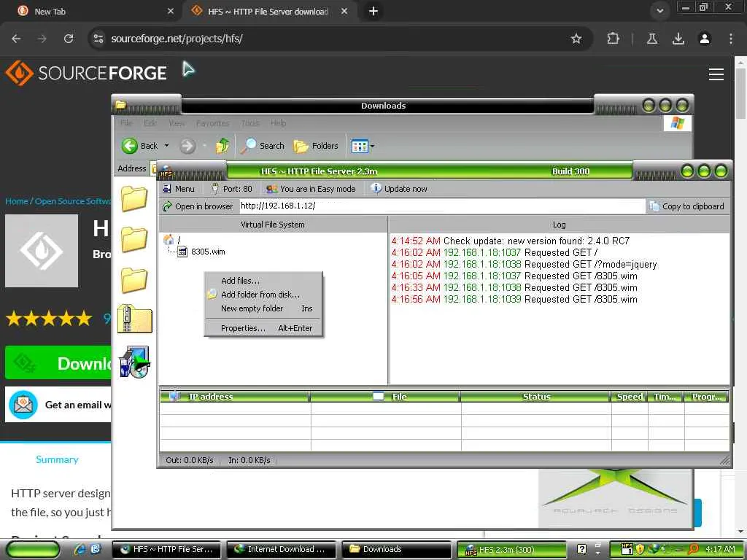Screen dimensions: 747x560
Task: Open the Internet Explorer quick launch icon
Action: pos(80,549)
